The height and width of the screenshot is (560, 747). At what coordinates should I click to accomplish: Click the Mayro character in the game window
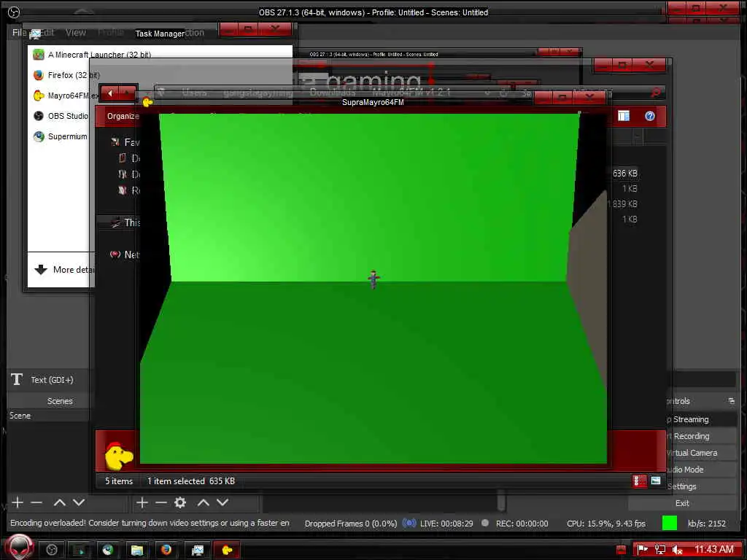click(373, 279)
